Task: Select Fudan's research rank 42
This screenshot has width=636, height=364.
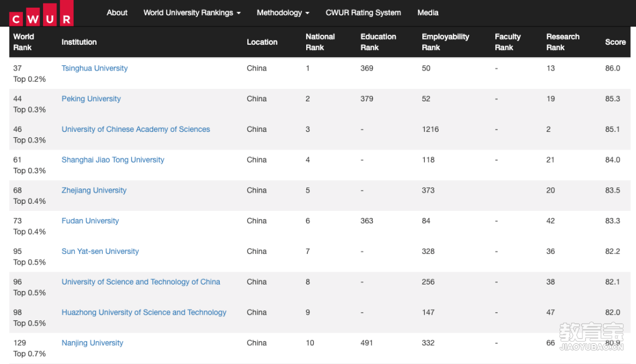Action: tap(551, 221)
